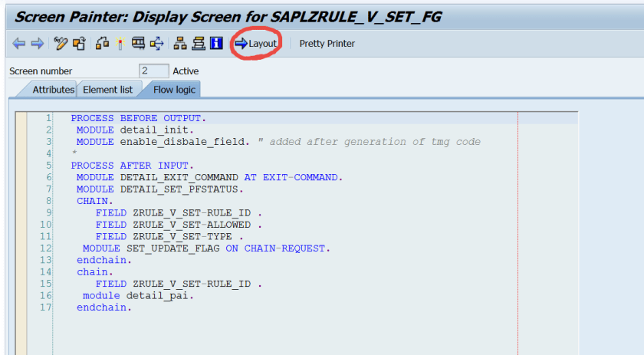Click the Test screen icon

[x=138, y=43]
